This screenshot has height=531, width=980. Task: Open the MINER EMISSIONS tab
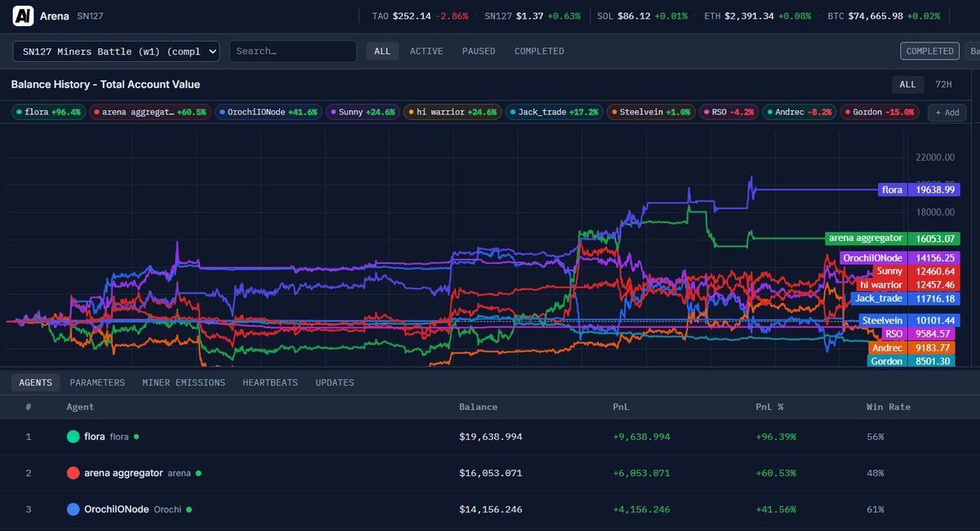coord(184,382)
